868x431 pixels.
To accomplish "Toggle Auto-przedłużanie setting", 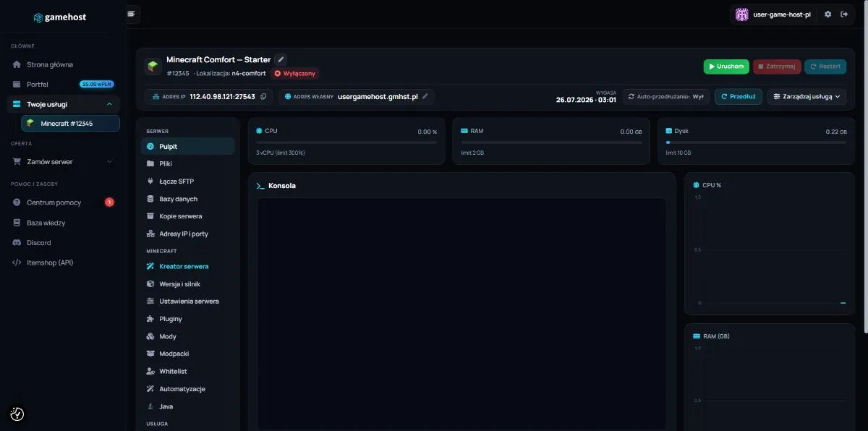I will 665,96.
